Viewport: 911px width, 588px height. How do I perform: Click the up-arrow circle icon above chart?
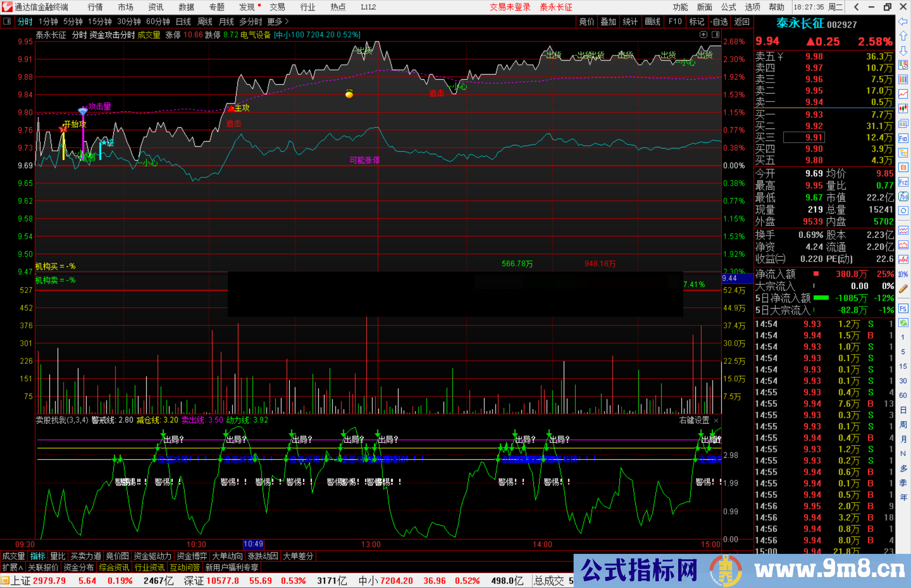[703, 35]
